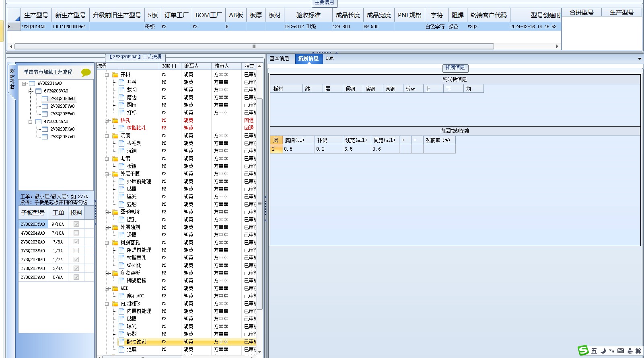Toggle 投料 checkbox for 4V3Q204WA0

76,233
